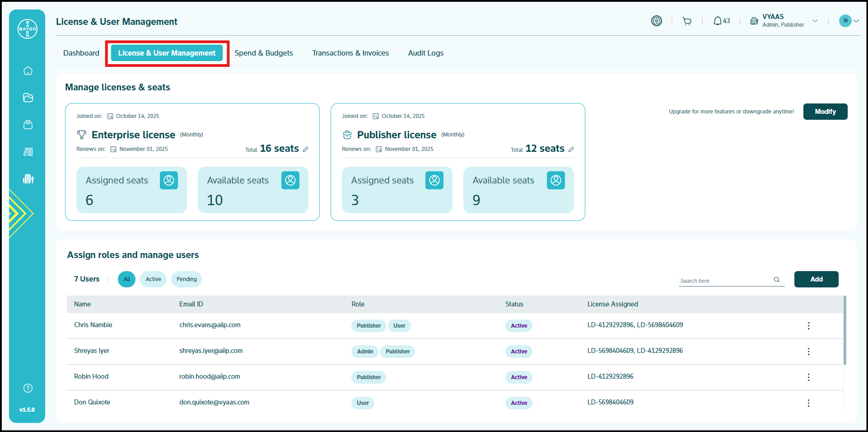Screen dimensions: 868x432
Task: Click the Modify license button
Action: 825,112
